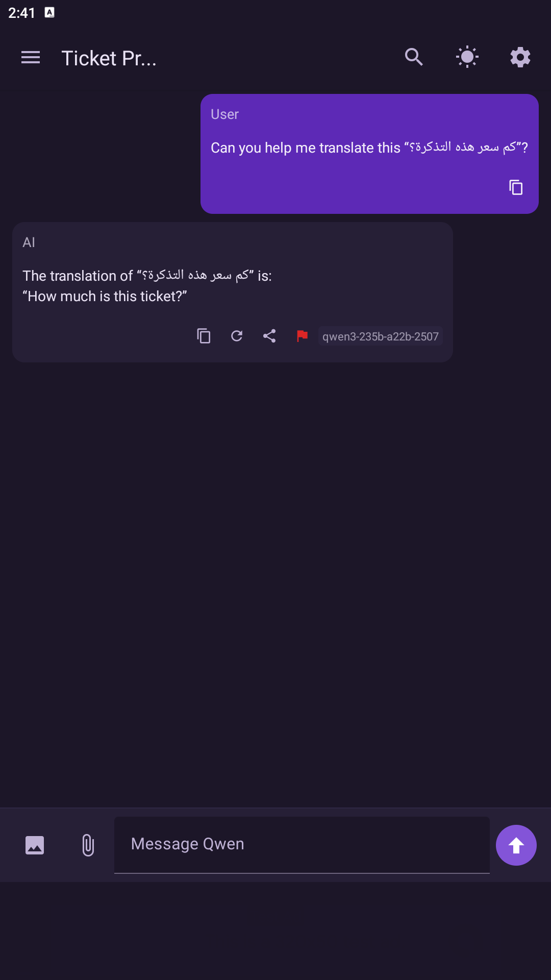
Task: Open the hamburger navigation menu
Action: pyautogui.click(x=31, y=58)
